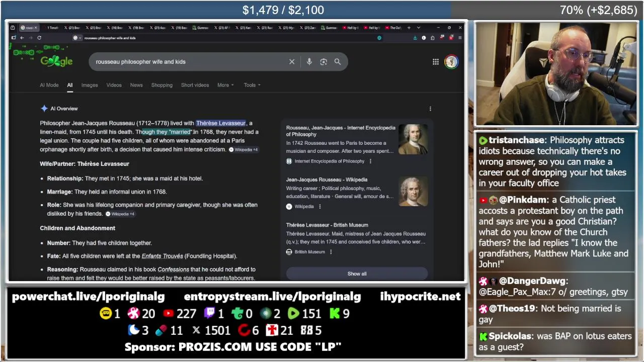Click the ihypocrite.net overlay text
Image resolution: width=644 pixels, height=362 pixels.
pos(420,297)
